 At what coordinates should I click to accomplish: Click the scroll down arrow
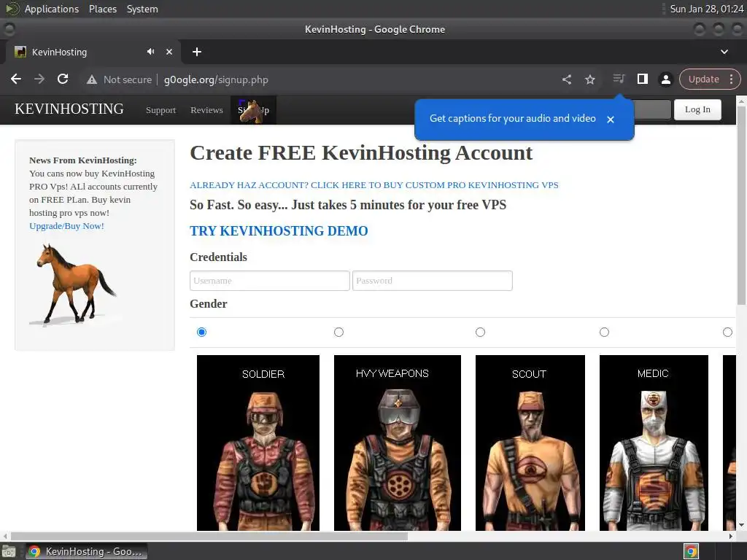click(741, 525)
